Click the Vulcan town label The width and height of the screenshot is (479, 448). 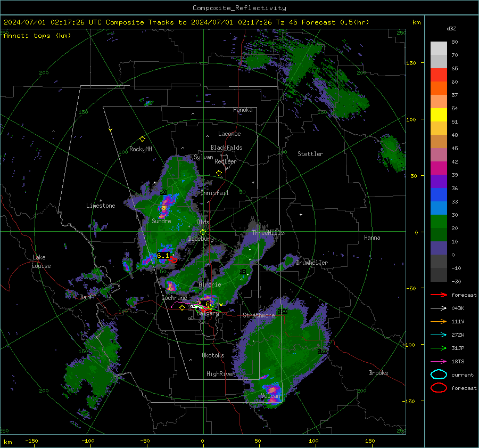[x=271, y=396]
